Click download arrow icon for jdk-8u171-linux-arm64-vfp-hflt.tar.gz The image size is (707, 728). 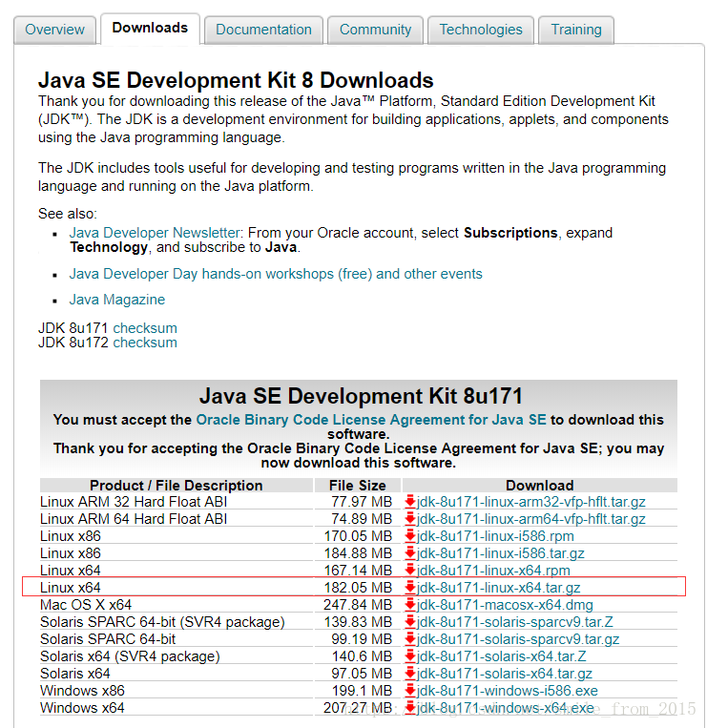tap(410, 519)
